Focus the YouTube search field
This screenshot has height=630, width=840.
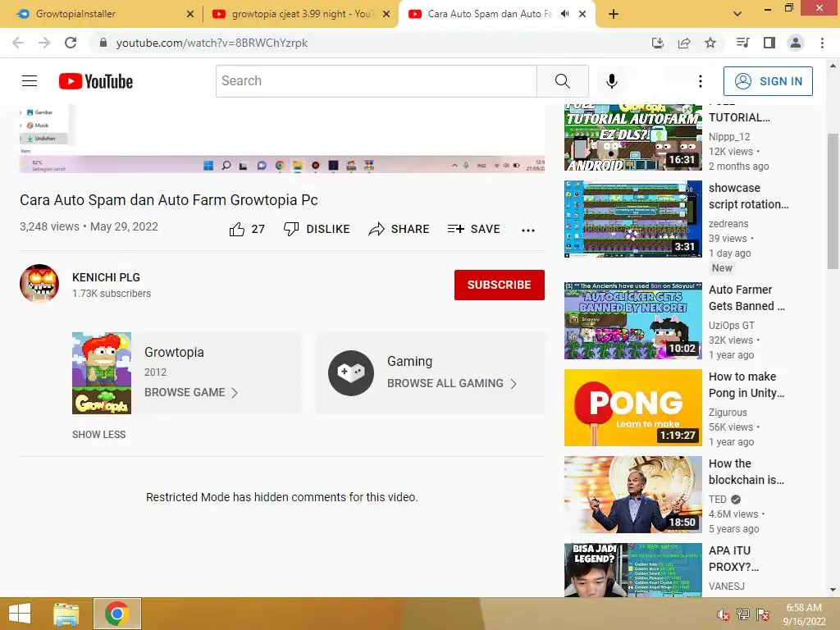point(376,81)
